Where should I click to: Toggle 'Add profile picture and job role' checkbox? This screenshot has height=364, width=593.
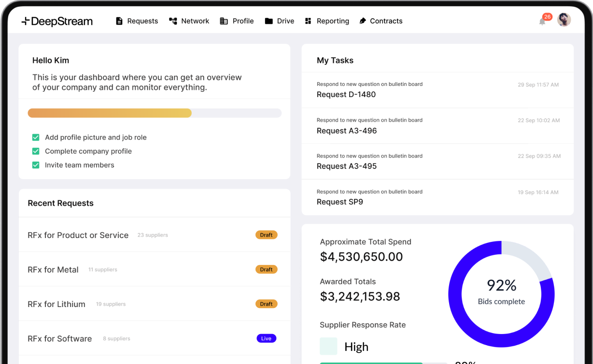click(36, 138)
